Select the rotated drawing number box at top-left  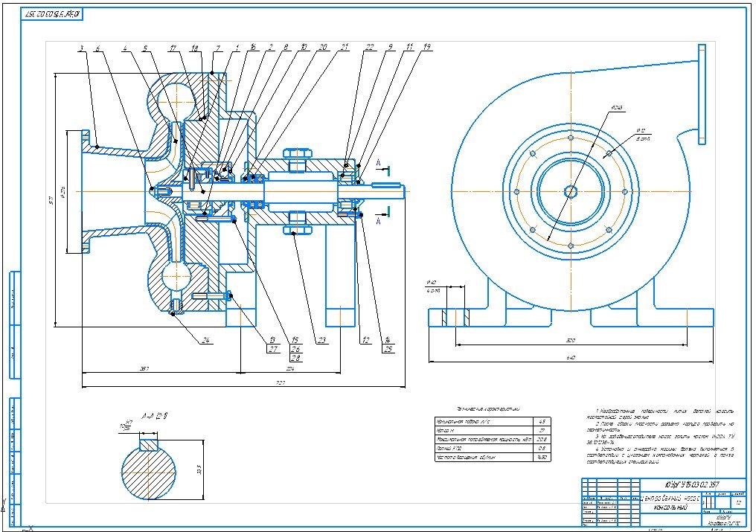pos(54,14)
